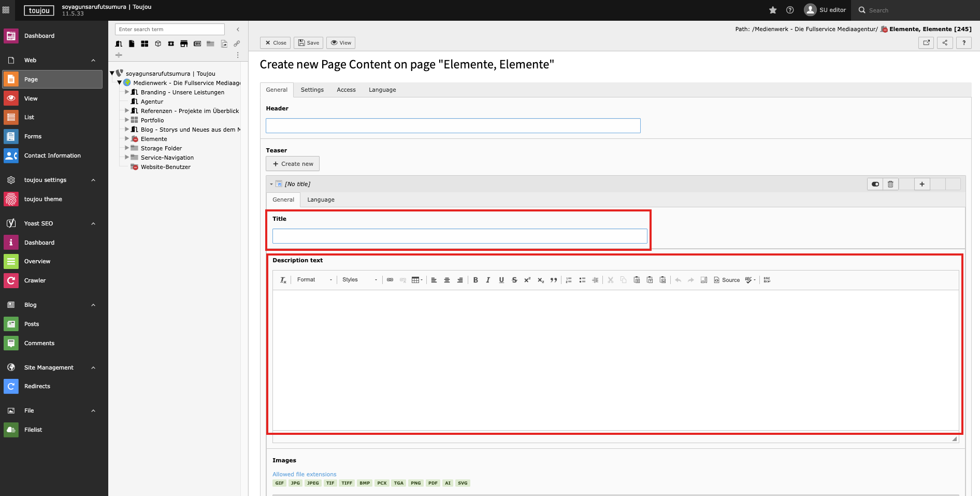Click the Bold formatting icon
The width and height of the screenshot is (980, 496).
pyautogui.click(x=475, y=280)
